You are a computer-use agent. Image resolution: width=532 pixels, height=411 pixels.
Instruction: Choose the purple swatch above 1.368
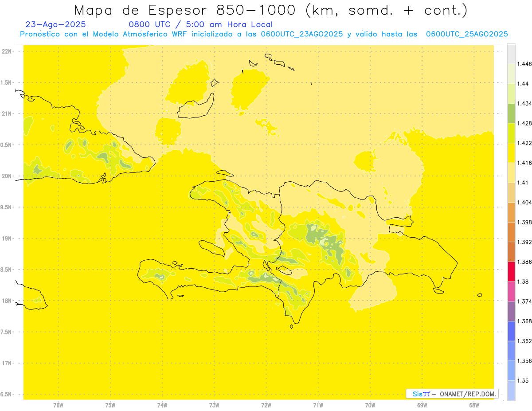511,311
